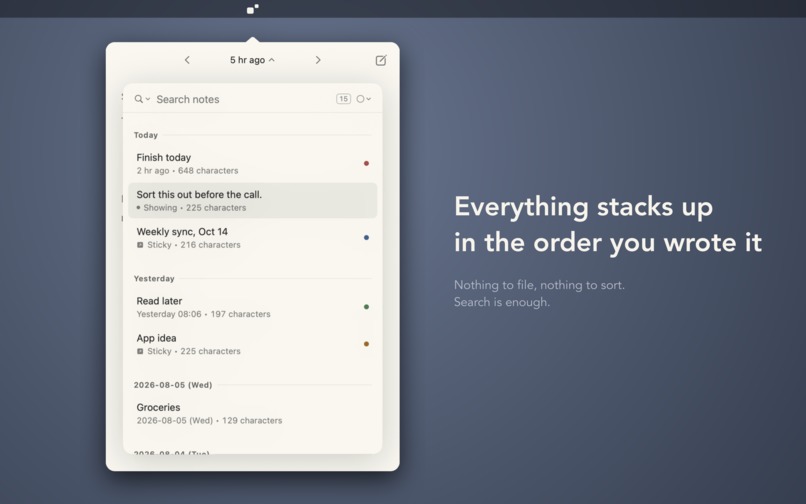Click the app's menu bar icon

click(x=252, y=9)
